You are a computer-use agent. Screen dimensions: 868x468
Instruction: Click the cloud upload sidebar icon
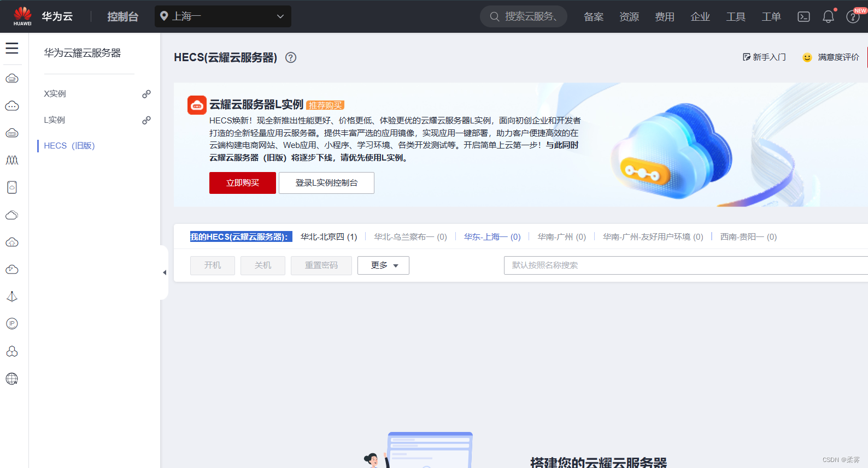tap(12, 242)
